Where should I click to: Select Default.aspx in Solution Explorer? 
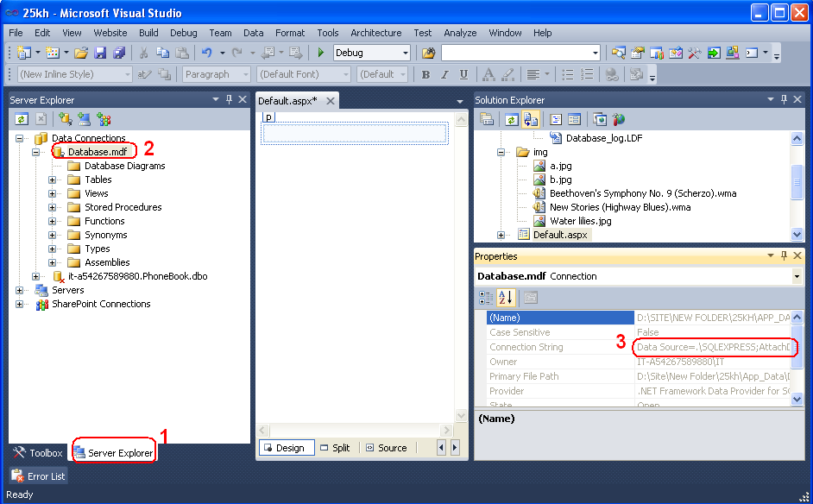click(560, 235)
